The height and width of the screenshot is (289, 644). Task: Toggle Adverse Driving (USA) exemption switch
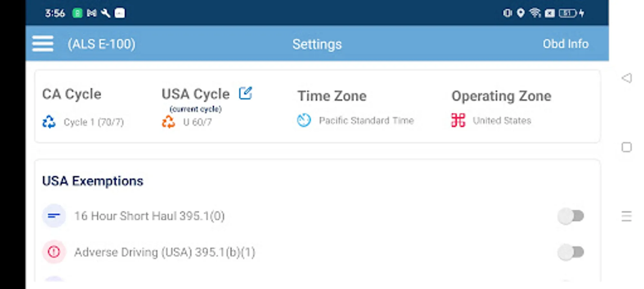pos(571,252)
